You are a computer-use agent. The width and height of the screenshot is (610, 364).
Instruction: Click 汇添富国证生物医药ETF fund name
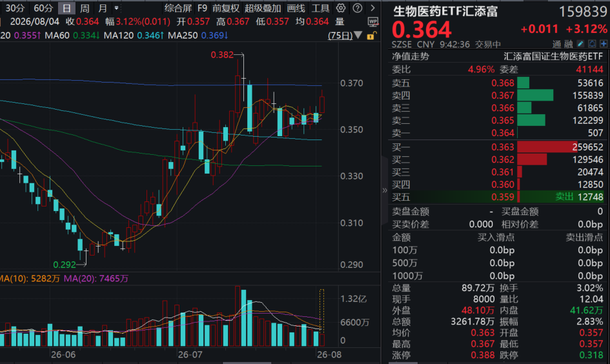[x=553, y=56]
